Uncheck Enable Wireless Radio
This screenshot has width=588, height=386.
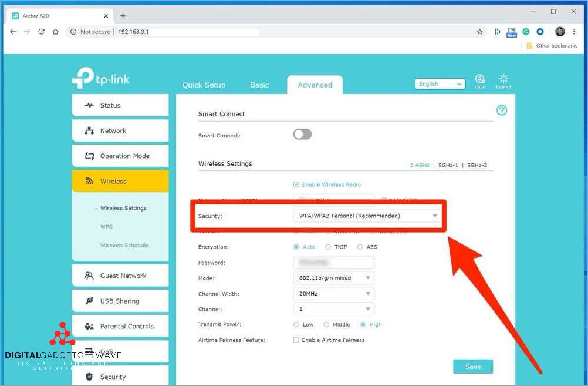coord(296,184)
